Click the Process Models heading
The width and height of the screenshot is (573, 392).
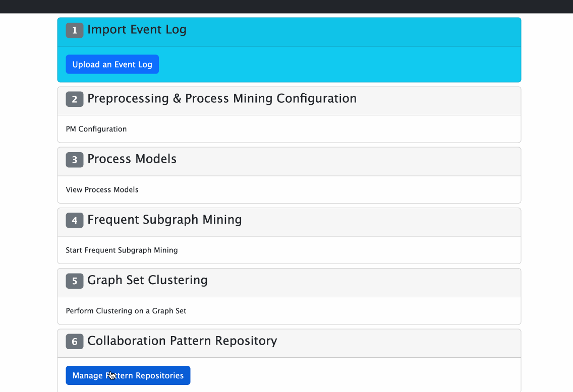pos(132,159)
